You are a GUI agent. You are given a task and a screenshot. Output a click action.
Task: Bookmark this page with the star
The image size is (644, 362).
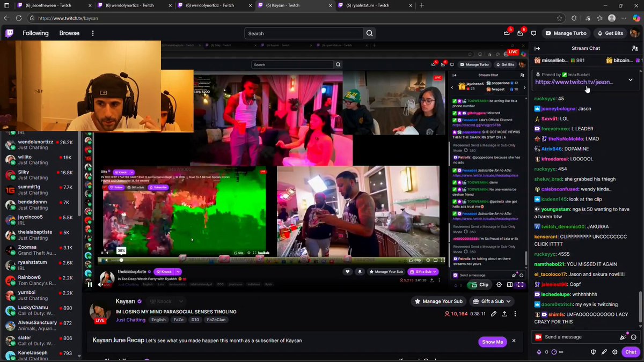click(x=560, y=18)
